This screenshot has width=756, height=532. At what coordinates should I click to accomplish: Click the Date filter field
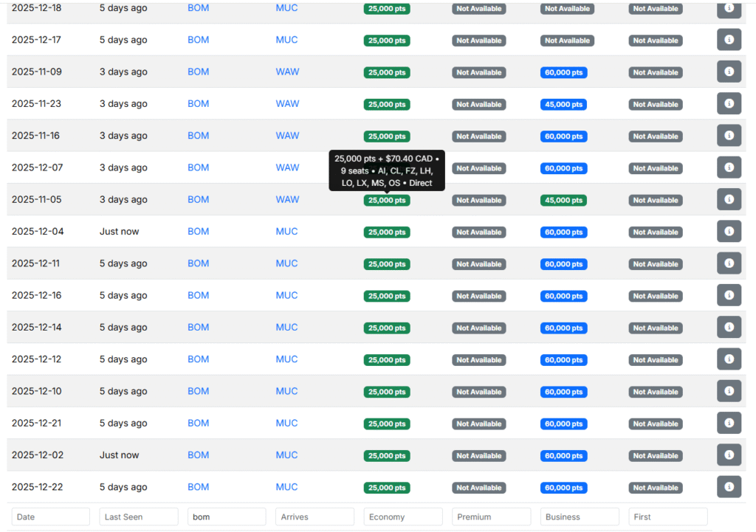pos(50,517)
